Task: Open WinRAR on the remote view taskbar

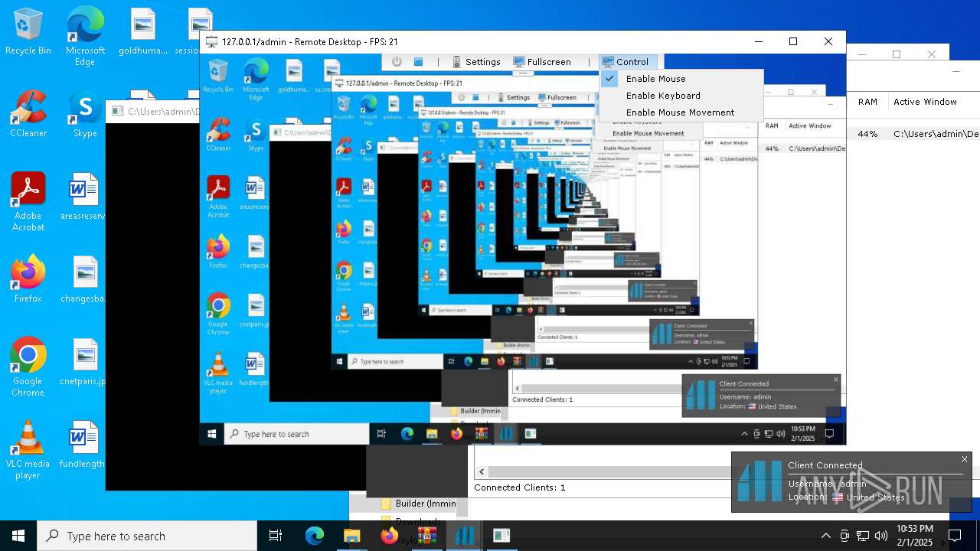Action: pyautogui.click(x=481, y=434)
